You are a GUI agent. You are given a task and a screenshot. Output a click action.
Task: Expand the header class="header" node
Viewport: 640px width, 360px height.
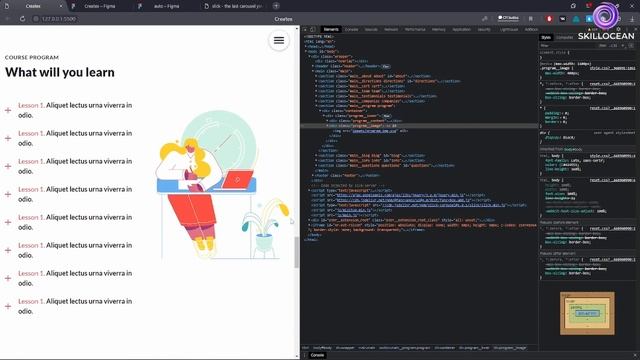click(x=313, y=66)
